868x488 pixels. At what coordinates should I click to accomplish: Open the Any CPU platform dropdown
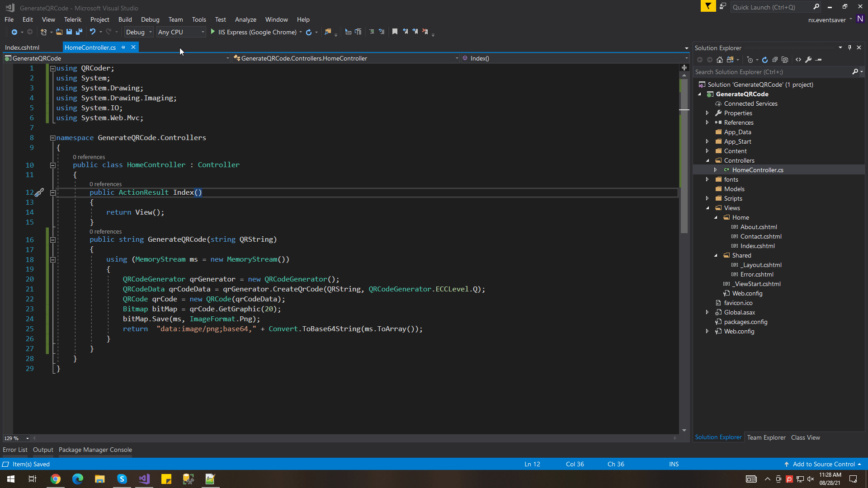[x=181, y=32]
